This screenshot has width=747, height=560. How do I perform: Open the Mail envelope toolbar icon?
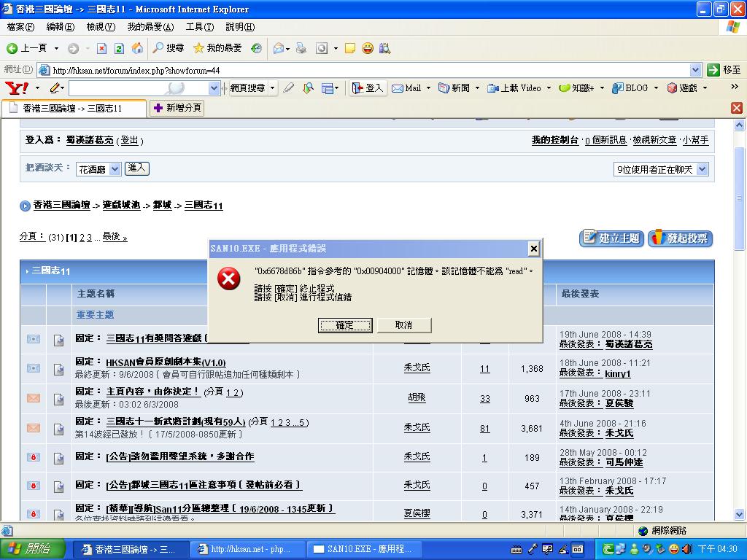[279, 48]
